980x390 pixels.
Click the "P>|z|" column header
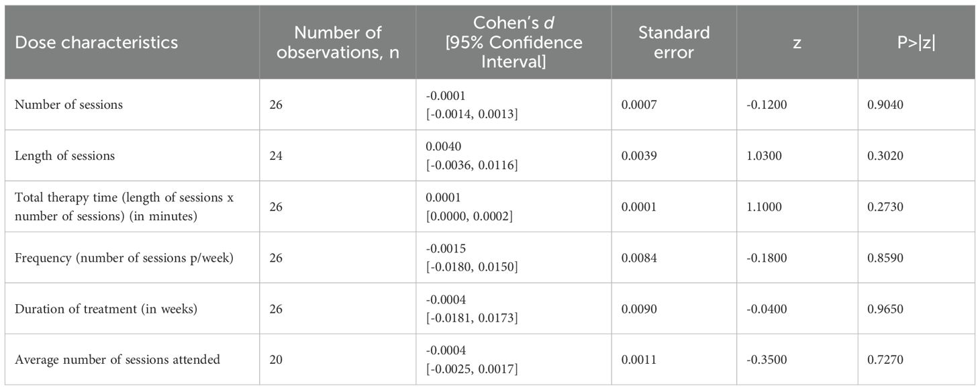[916, 42]
